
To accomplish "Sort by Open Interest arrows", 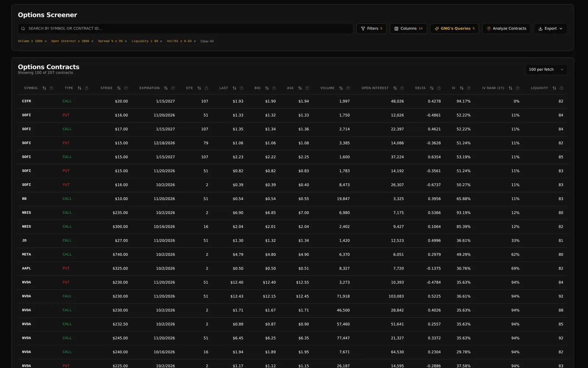I will tap(395, 88).
